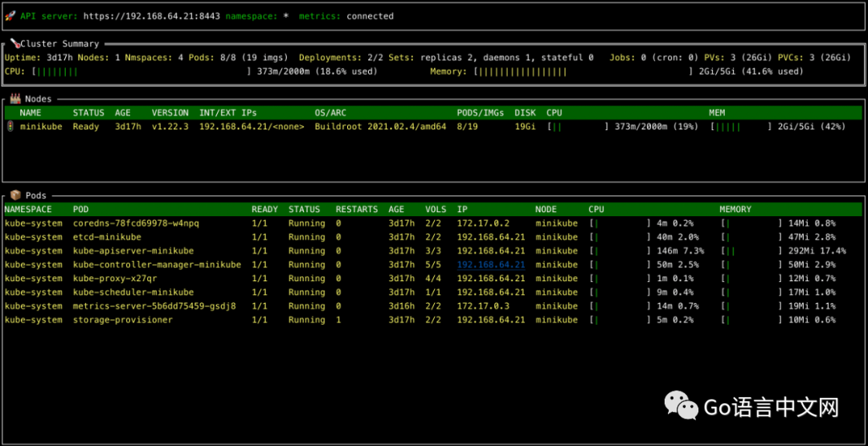The image size is (868, 446).
Task: Click the rocket icon beside API server
Action: click(x=10, y=16)
